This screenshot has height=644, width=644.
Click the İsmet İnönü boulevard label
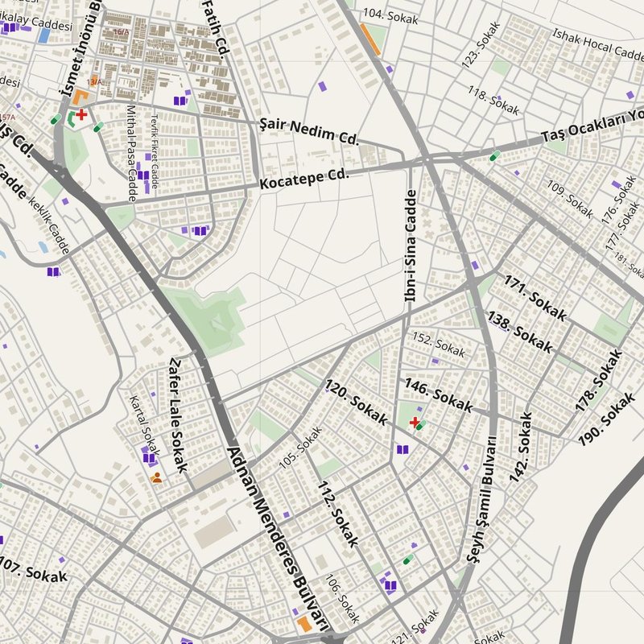coord(80,49)
